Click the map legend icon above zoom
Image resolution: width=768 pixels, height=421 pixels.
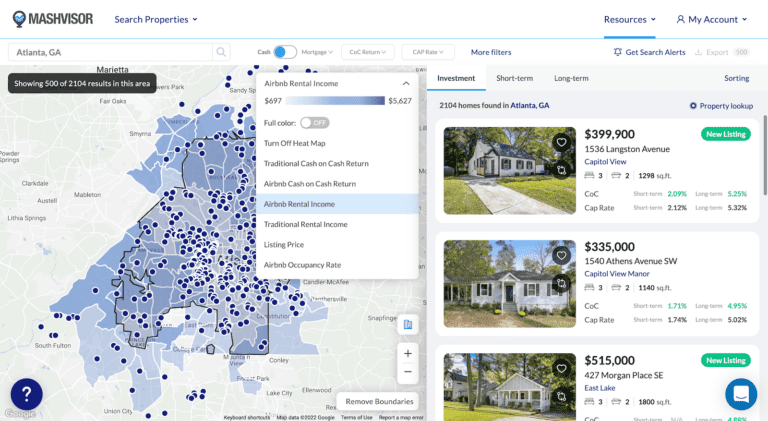408,324
